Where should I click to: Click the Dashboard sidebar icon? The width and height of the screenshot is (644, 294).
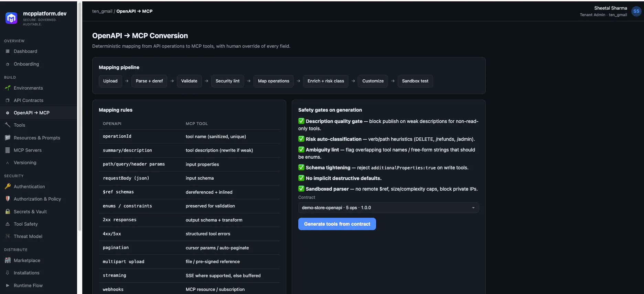point(8,51)
